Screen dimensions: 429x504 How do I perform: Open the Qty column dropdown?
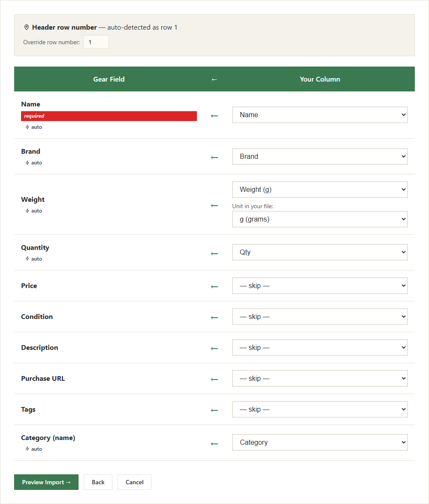[320, 252]
